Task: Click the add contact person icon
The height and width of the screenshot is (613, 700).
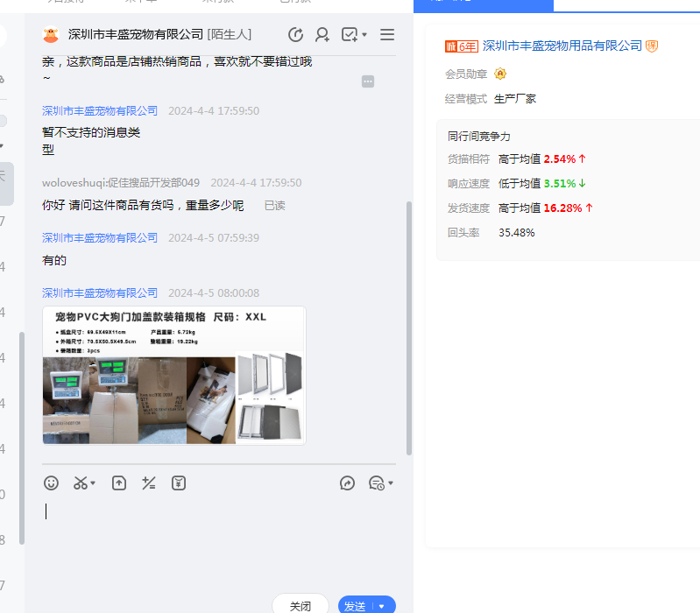Action: click(x=322, y=35)
